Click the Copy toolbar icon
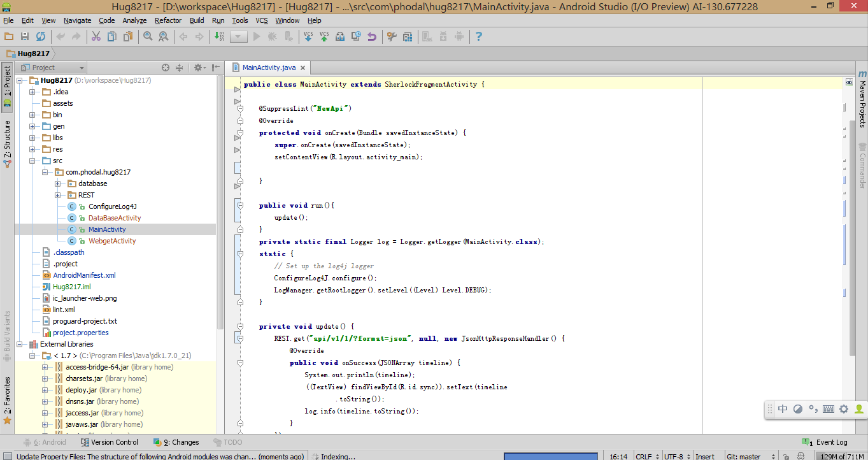This screenshot has height=460, width=868. coord(112,37)
